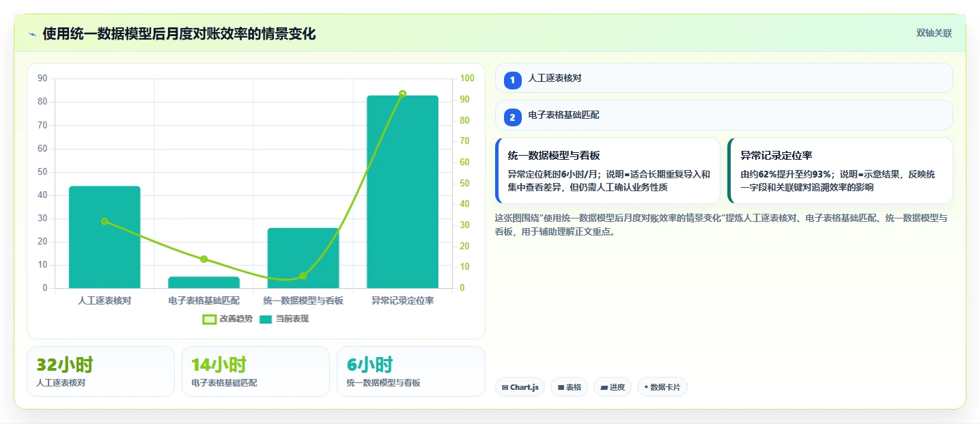Click x-axis label 人工逐表核对
The height and width of the screenshot is (424, 980).
click(104, 300)
